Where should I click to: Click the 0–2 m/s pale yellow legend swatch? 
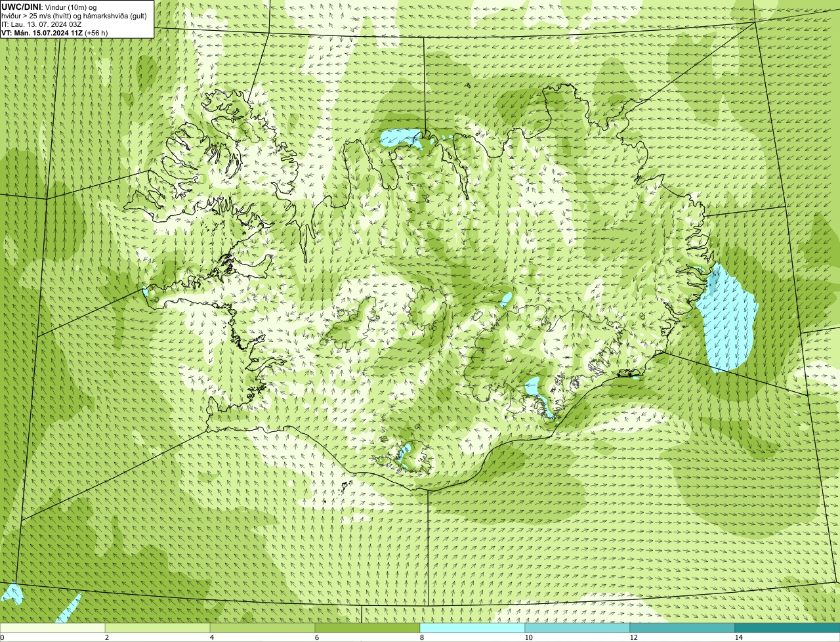(x=52, y=628)
